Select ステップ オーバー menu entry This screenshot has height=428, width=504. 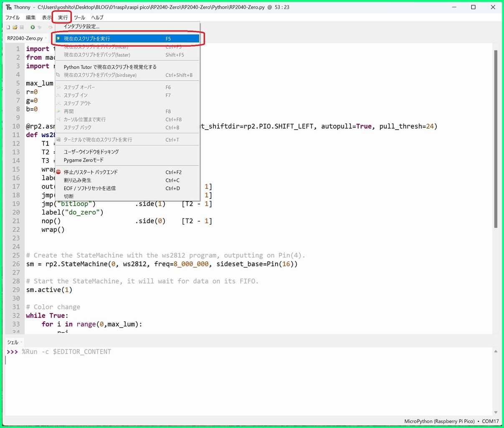[128, 87]
